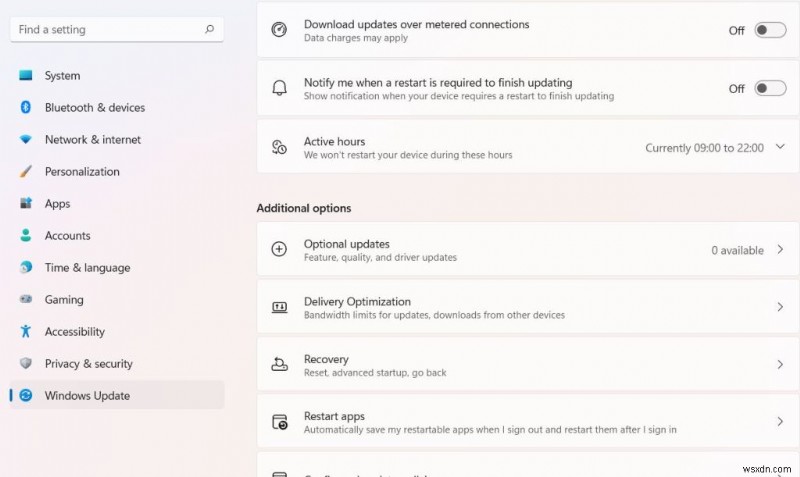
Task: Click 'Additional options' heading
Action: (304, 208)
